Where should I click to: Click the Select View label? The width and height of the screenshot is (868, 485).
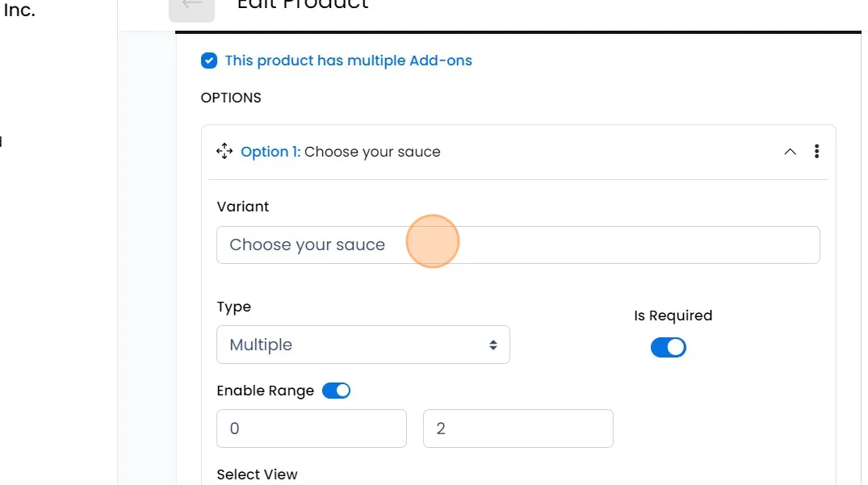click(x=257, y=475)
